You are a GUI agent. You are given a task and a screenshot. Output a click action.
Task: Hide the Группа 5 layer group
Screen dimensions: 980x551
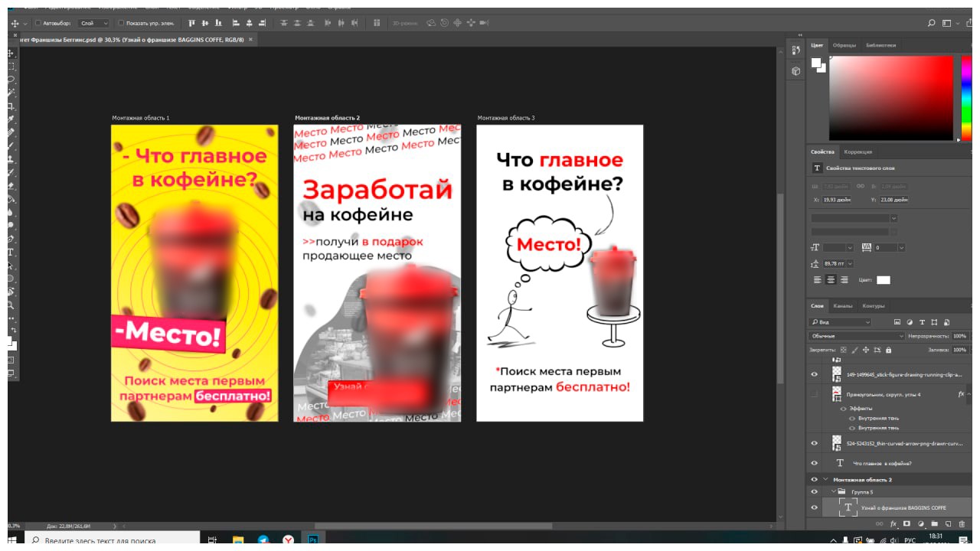pos(814,491)
